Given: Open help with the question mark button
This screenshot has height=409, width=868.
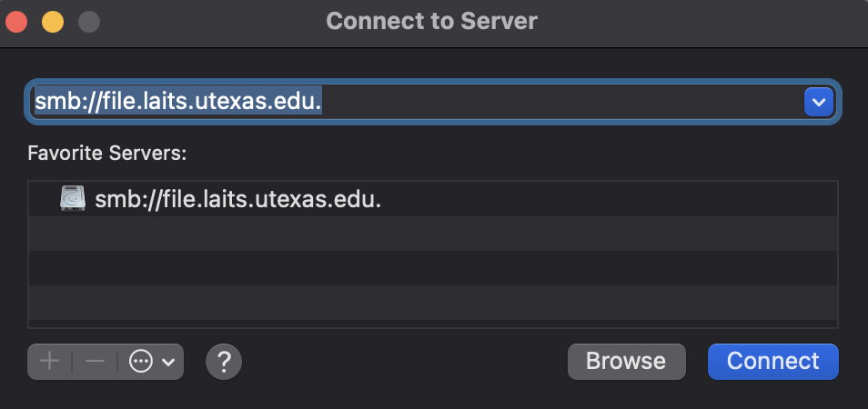Looking at the screenshot, I should (224, 362).
